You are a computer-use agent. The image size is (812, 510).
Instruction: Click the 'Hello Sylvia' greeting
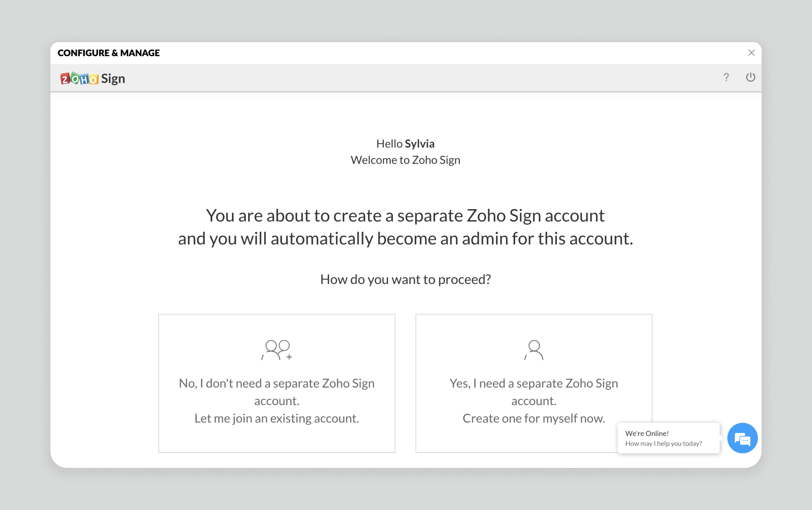(x=405, y=143)
